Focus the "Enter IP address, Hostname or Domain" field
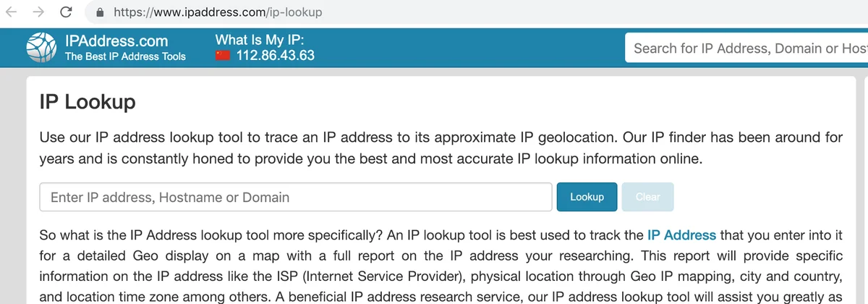868x304 pixels. click(x=296, y=197)
